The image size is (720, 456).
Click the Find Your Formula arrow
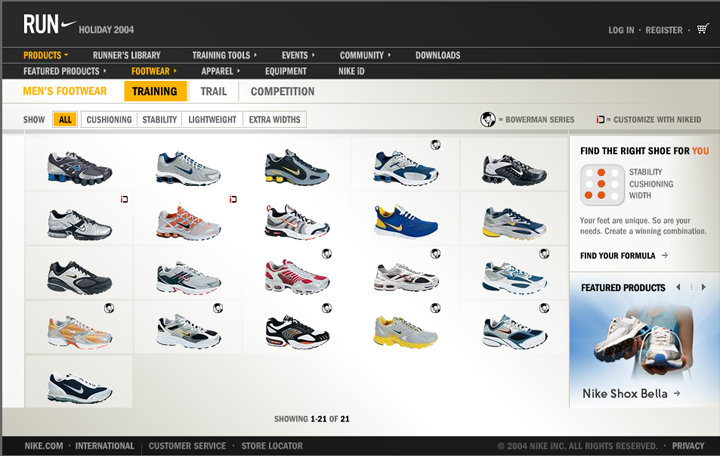(x=664, y=255)
